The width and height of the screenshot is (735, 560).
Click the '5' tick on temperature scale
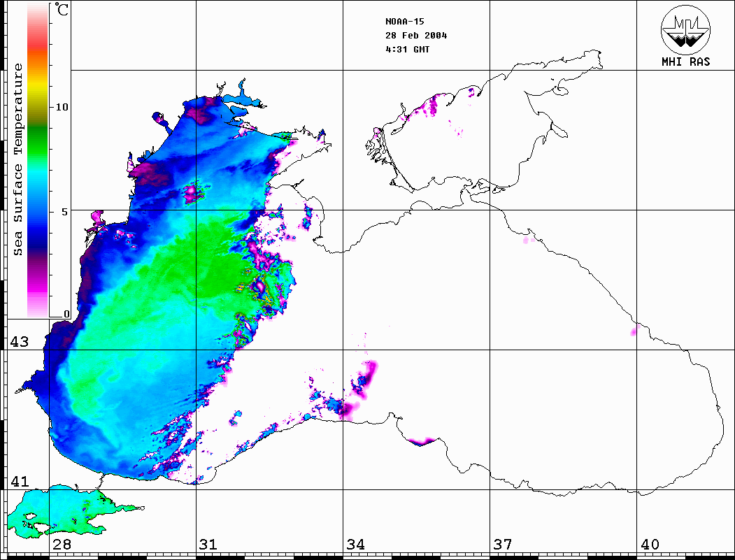pos(65,212)
